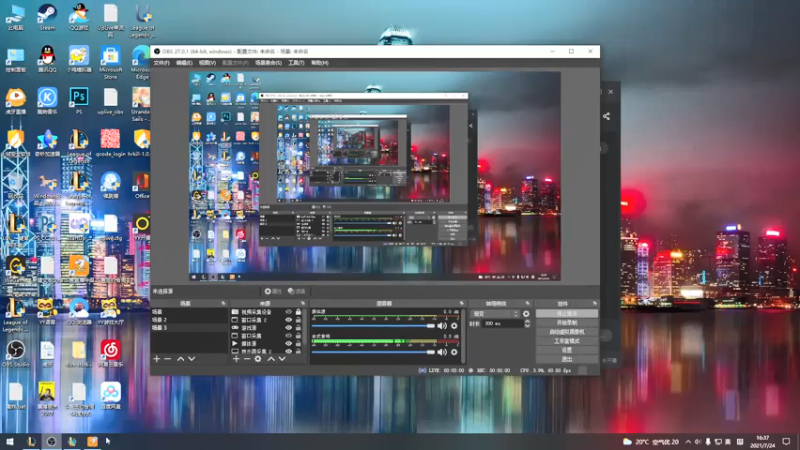
Task: Open 文件(F) menu in OBS
Action: (161, 63)
